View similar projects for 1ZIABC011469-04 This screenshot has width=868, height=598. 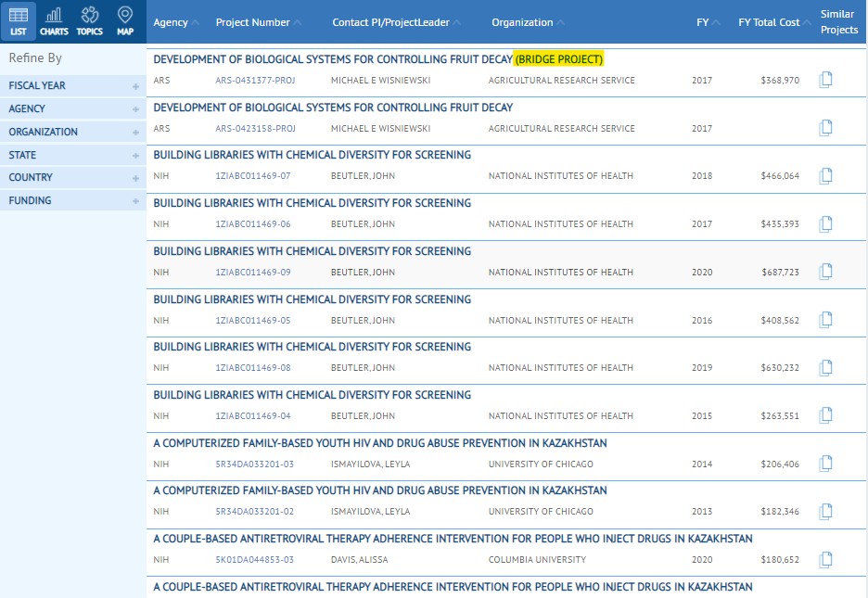point(825,415)
